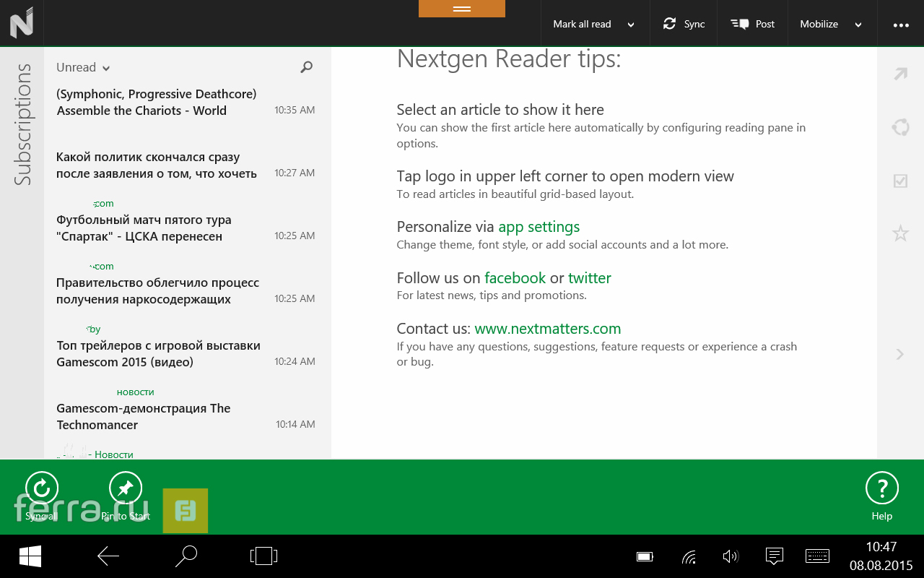Tap the Nextgen Reader N logo
This screenshot has height=578, width=924.
(x=22, y=23)
